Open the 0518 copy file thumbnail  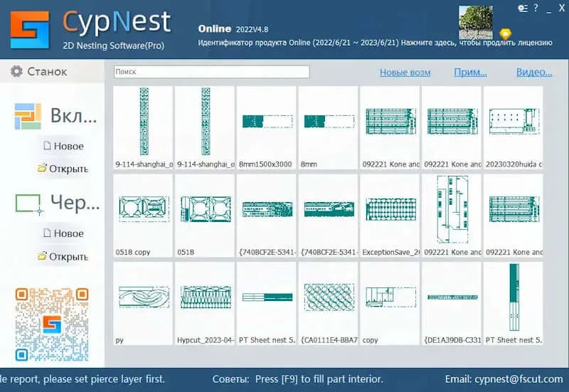pos(143,216)
